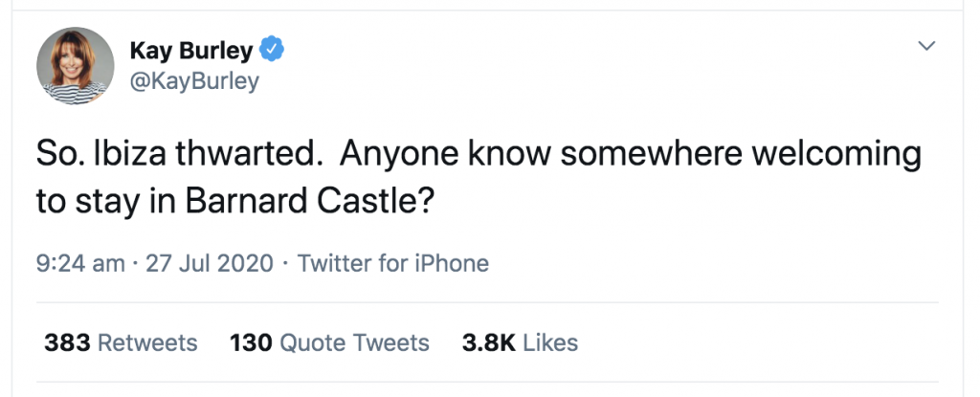The image size is (980, 397).
Task: Click the bold 383 retweet count number
Action: coord(67,342)
